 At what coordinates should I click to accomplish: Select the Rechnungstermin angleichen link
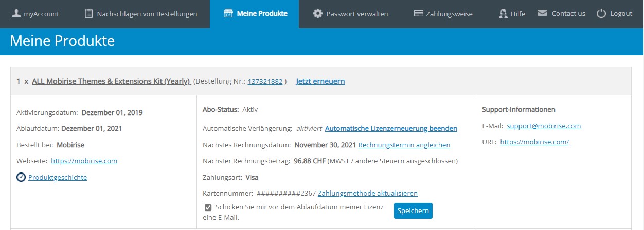point(404,145)
